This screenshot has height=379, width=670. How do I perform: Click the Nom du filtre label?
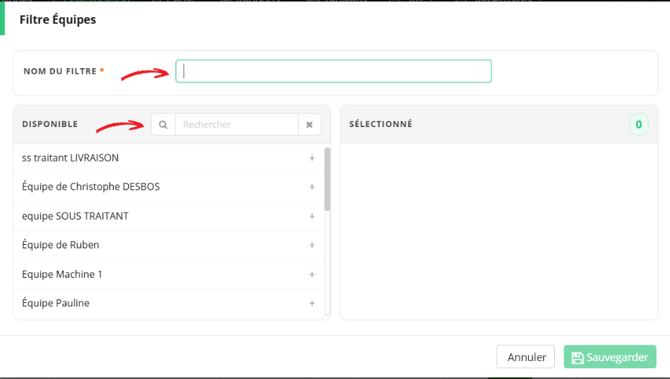coord(60,71)
